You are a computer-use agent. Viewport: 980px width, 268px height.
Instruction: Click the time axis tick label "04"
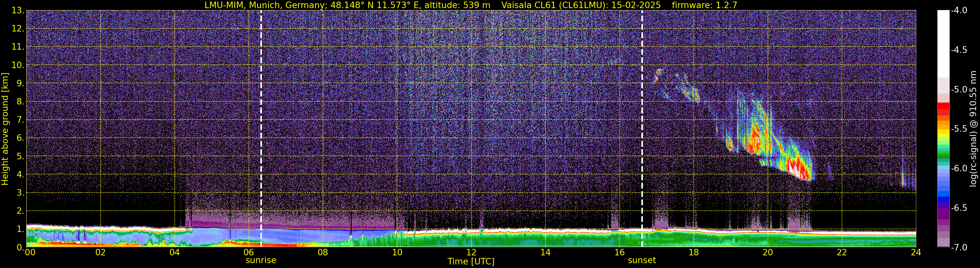(x=174, y=252)
